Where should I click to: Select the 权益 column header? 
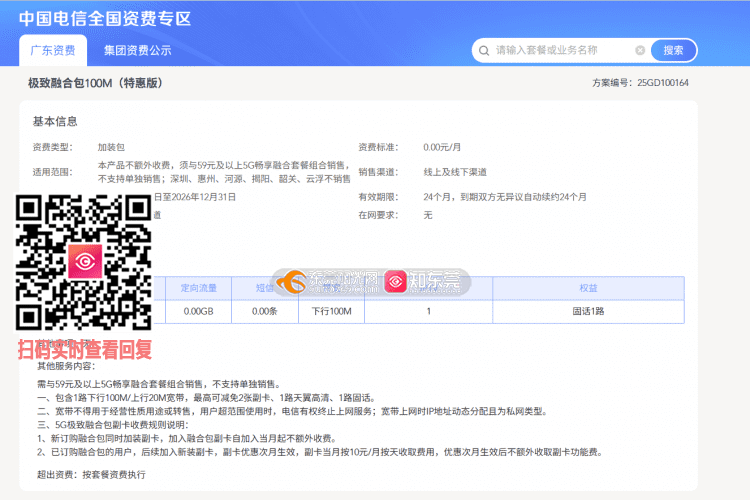pos(588,288)
